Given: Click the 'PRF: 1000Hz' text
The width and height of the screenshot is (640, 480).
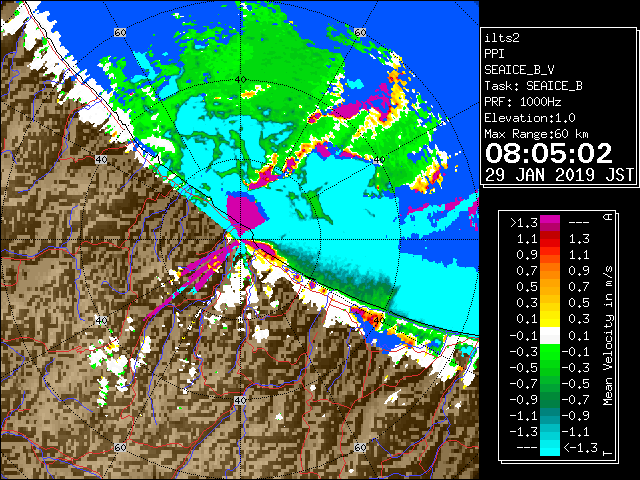Looking at the screenshot, I should click(523, 102).
